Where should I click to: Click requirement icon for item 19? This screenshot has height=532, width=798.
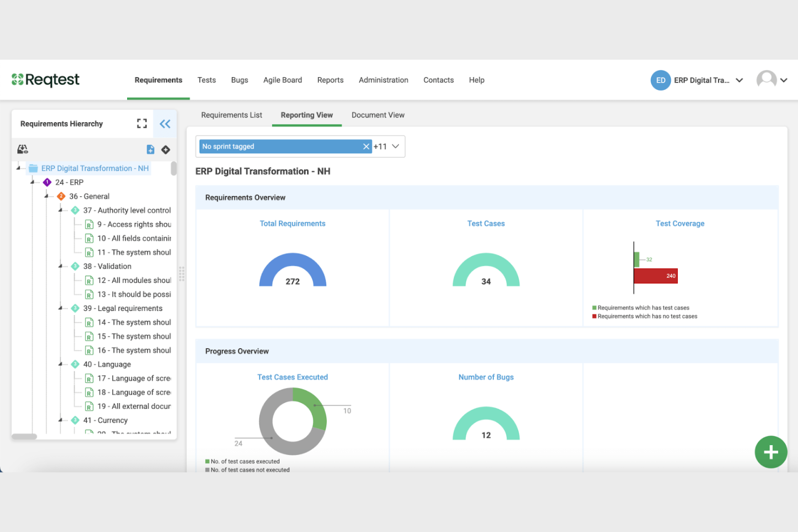(90, 406)
